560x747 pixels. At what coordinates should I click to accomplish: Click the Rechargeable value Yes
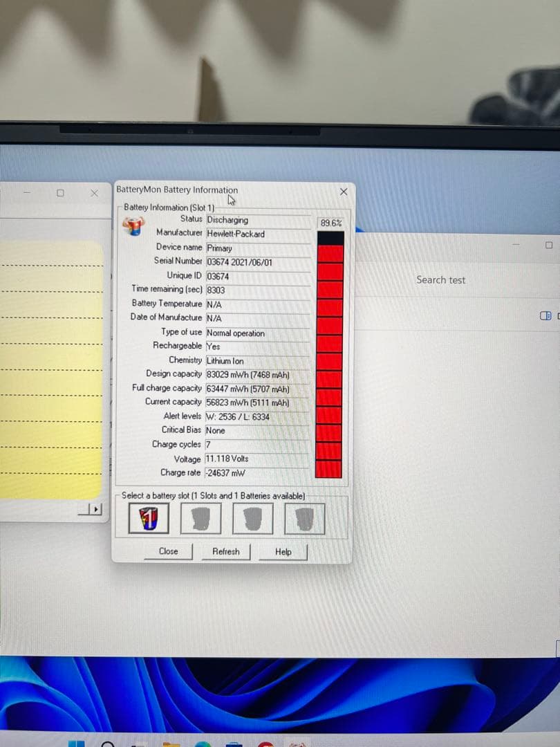[x=258, y=347]
